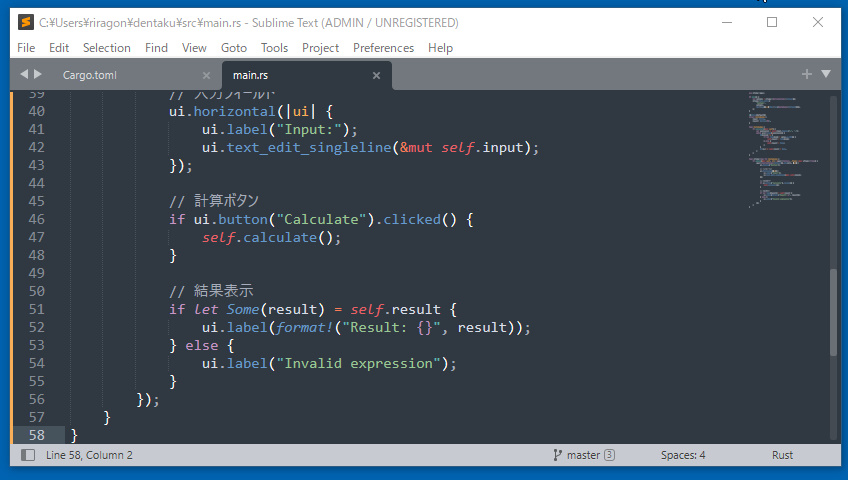Viewport: 848px width, 480px height.
Task: Click the Sublime Text app icon in title bar
Action: click(x=26, y=22)
